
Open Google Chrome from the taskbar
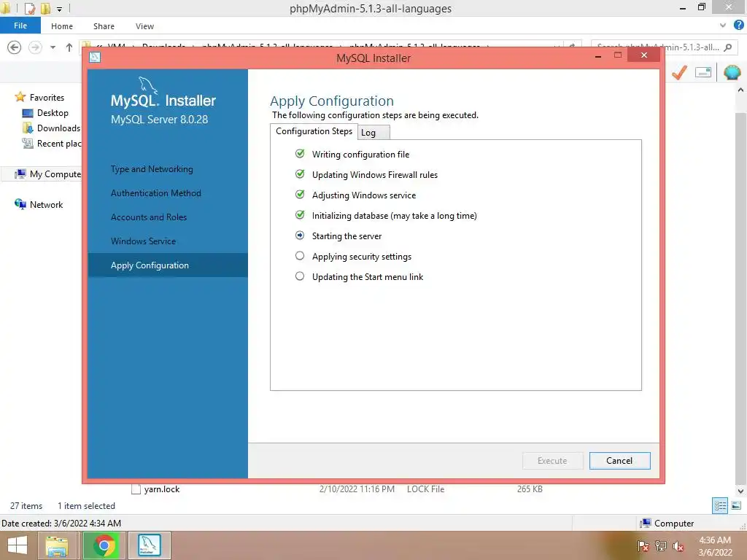(104, 545)
